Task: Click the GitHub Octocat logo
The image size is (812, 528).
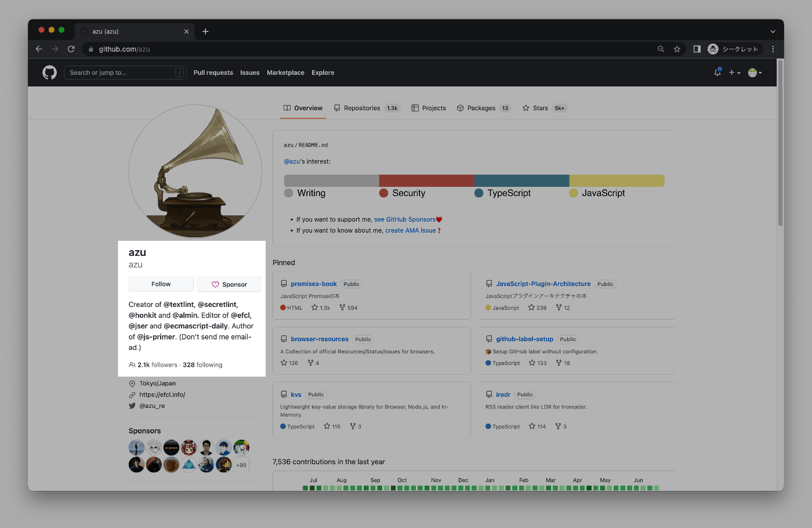Action: [x=49, y=73]
